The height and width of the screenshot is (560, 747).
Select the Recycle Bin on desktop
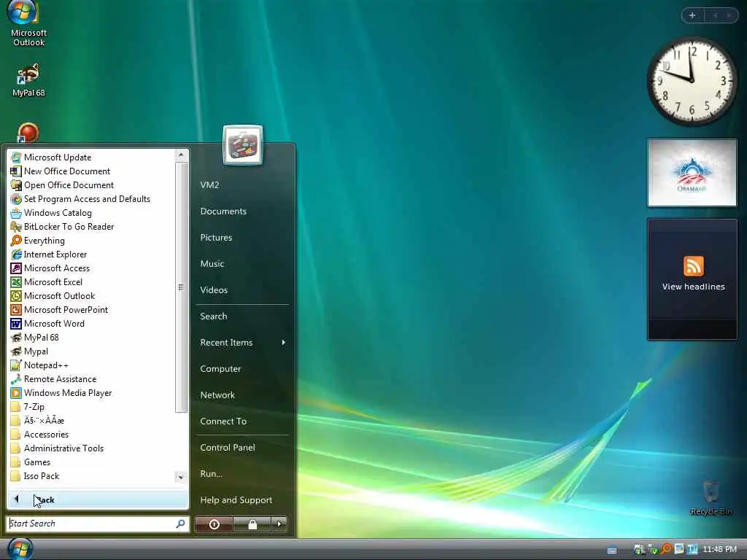[711, 497]
